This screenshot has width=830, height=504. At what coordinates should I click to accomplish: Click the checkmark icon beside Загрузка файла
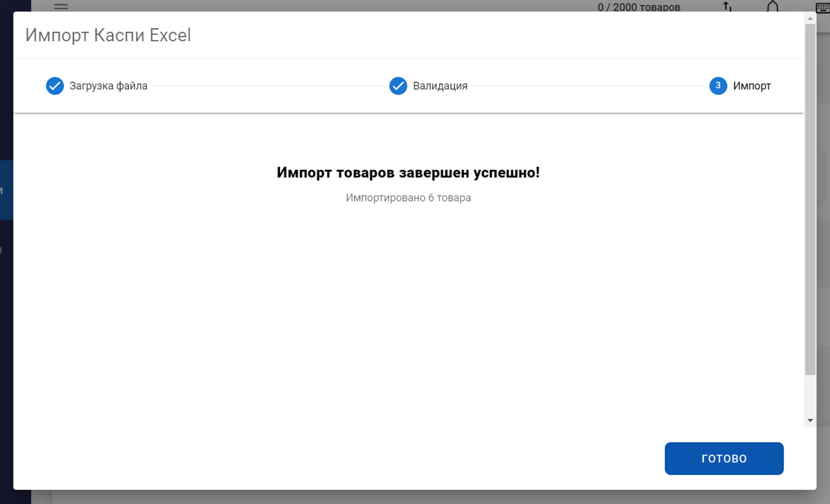55,86
